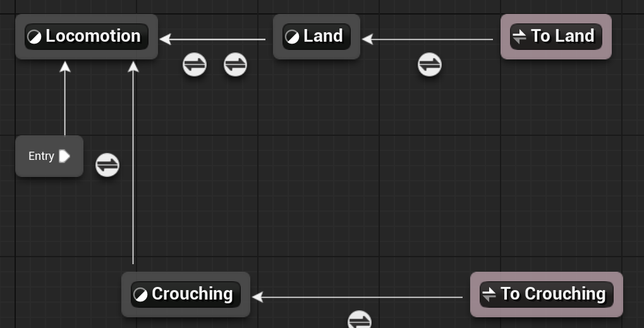The image size is (644, 328).
Task: Select transition rule icon nearest Land's left side
Action: coord(235,64)
